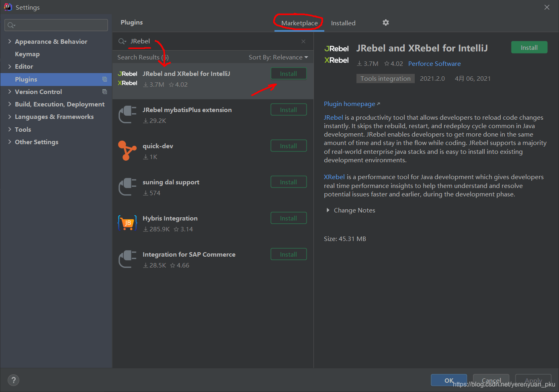Click the suning dal support plug icon
Image resolution: width=559 pixels, height=392 pixels.
tap(127, 187)
